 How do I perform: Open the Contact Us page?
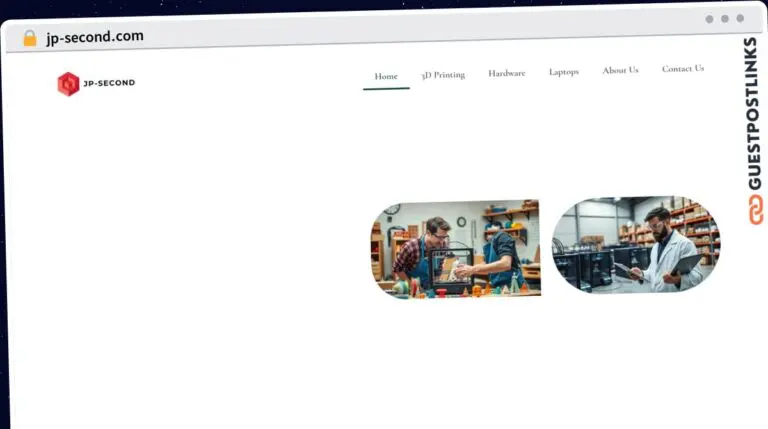pos(683,69)
